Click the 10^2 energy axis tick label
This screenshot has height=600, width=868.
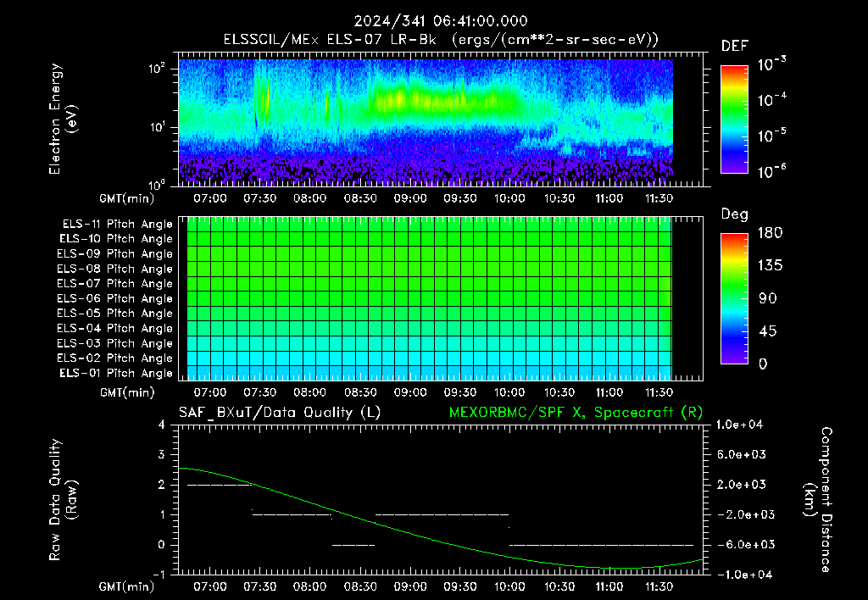pos(157,69)
